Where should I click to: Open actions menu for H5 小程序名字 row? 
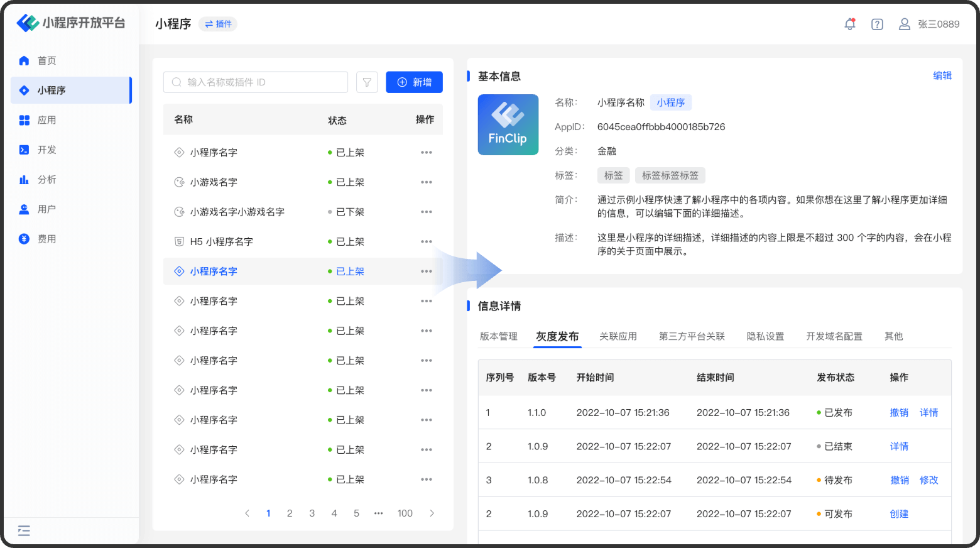coord(427,242)
